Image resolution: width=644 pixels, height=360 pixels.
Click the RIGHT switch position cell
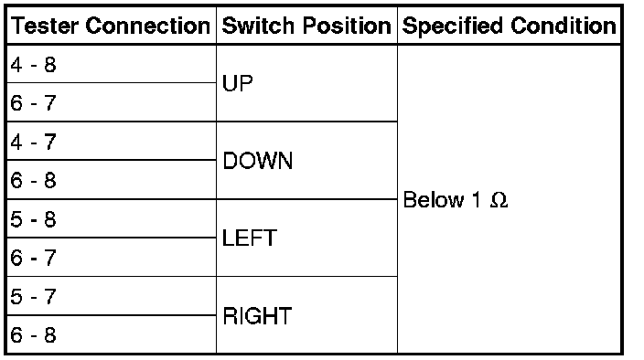306,315
